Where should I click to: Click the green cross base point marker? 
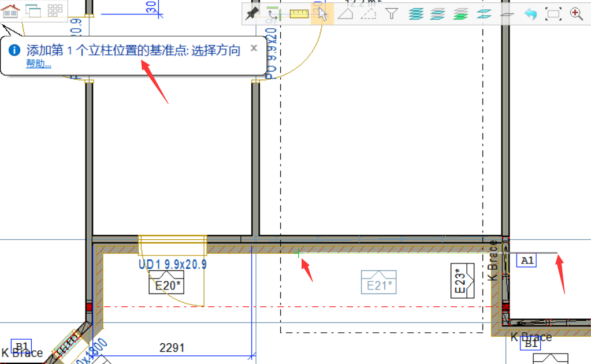(298, 254)
